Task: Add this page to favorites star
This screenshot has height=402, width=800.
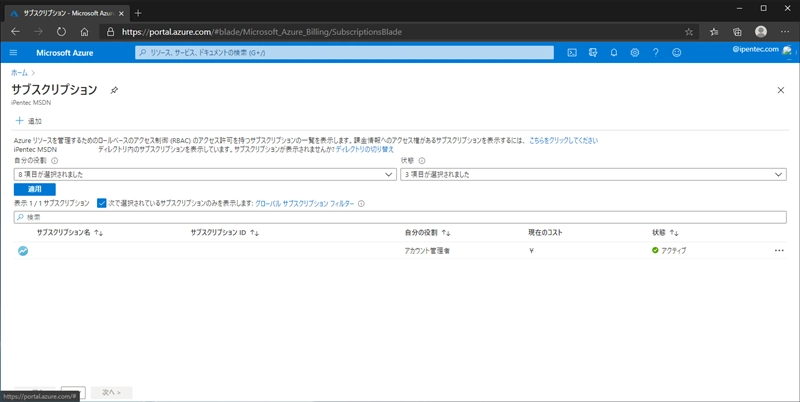Action: (689, 32)
